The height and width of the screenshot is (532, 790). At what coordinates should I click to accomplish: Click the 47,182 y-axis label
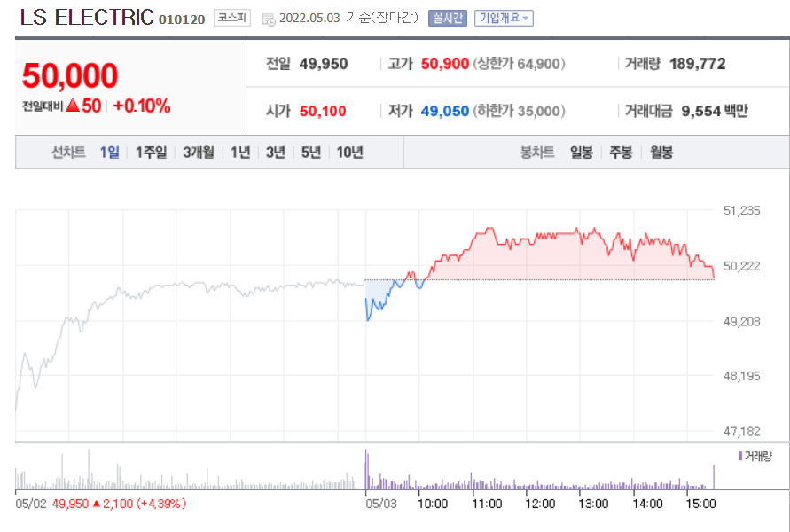tap(741, 431)
